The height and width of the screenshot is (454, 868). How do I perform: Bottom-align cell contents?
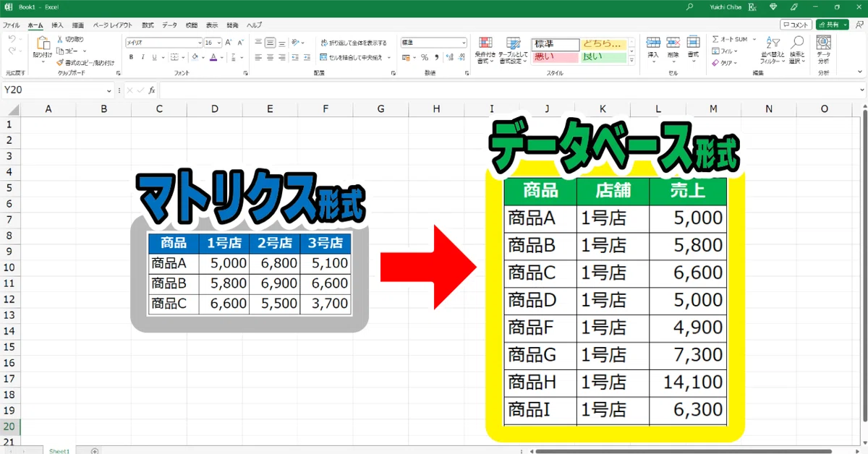click(x=281, y=43)
